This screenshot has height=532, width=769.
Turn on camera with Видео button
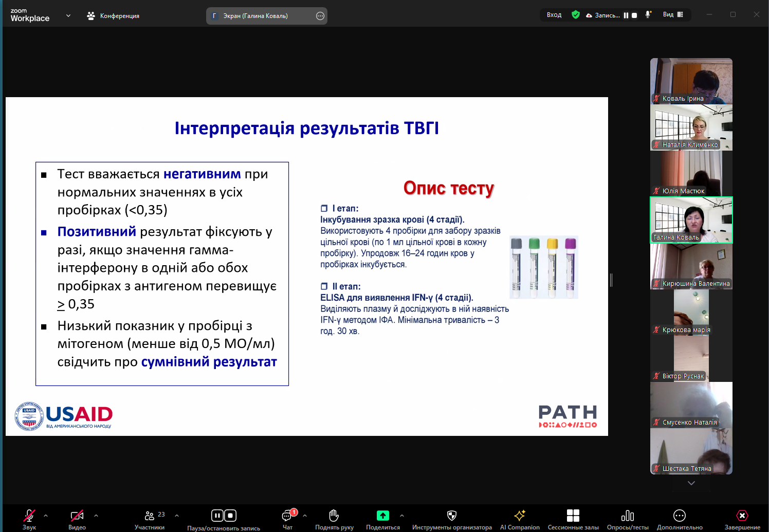point(77,516)
